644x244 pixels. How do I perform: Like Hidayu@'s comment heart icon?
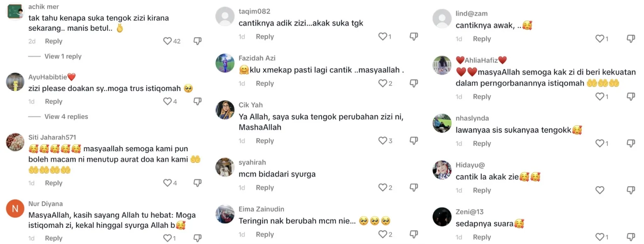pyautogui.click(x=600, y=190)
